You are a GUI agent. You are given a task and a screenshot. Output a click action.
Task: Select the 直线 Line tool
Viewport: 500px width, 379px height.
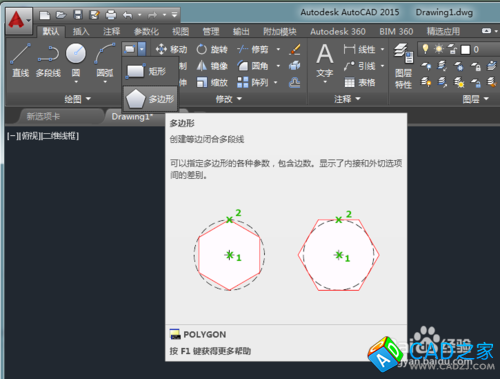(x=21, y=60)
